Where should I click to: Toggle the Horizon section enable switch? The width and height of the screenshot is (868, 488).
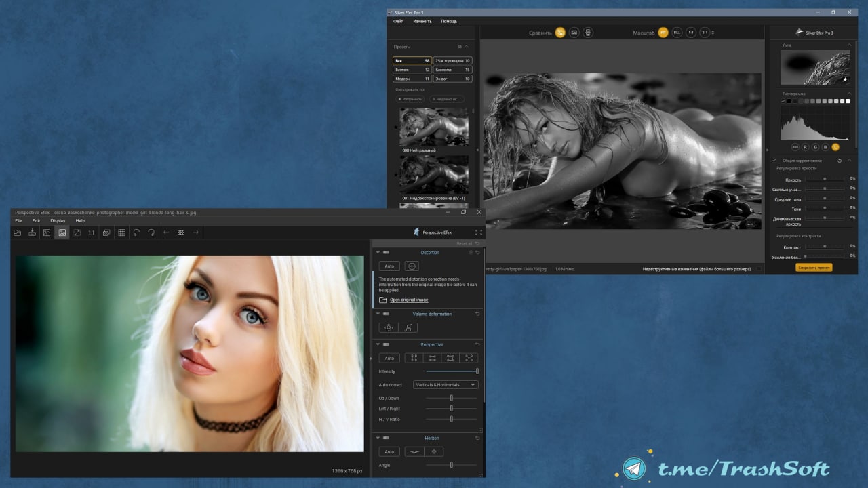(387, 439)
